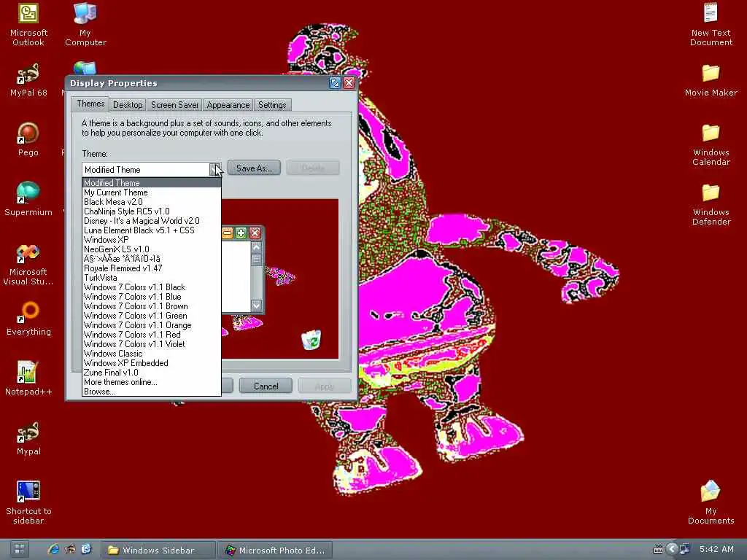Select the Microsoft Visual Studio shortcut

point(28,265)
